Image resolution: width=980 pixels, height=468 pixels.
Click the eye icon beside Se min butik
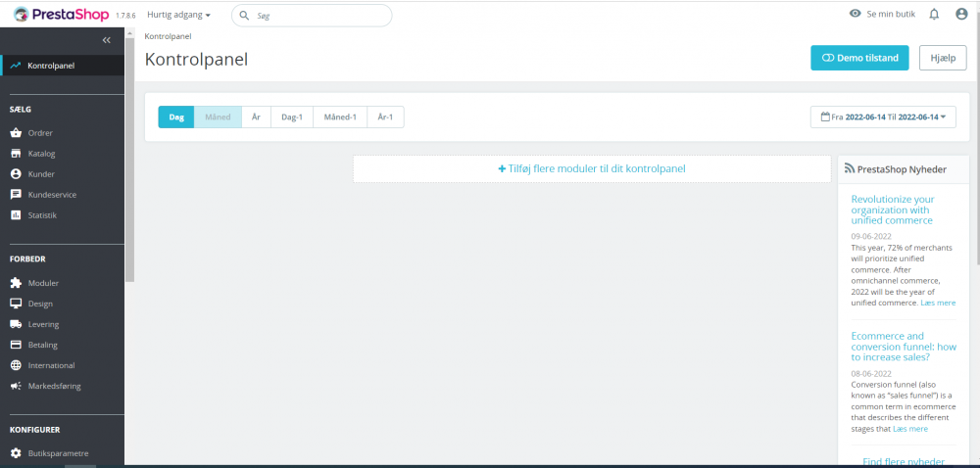(855, 15)
